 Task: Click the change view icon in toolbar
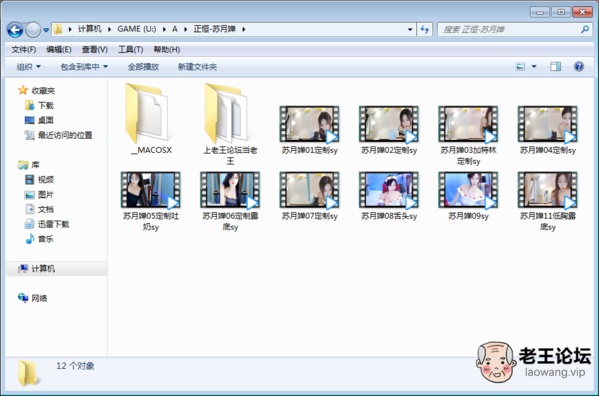pos(520,67)
